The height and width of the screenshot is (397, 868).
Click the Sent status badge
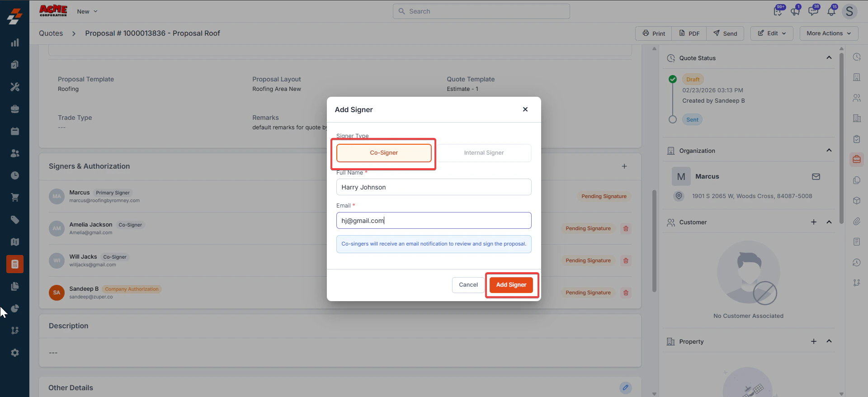(692, 120)
